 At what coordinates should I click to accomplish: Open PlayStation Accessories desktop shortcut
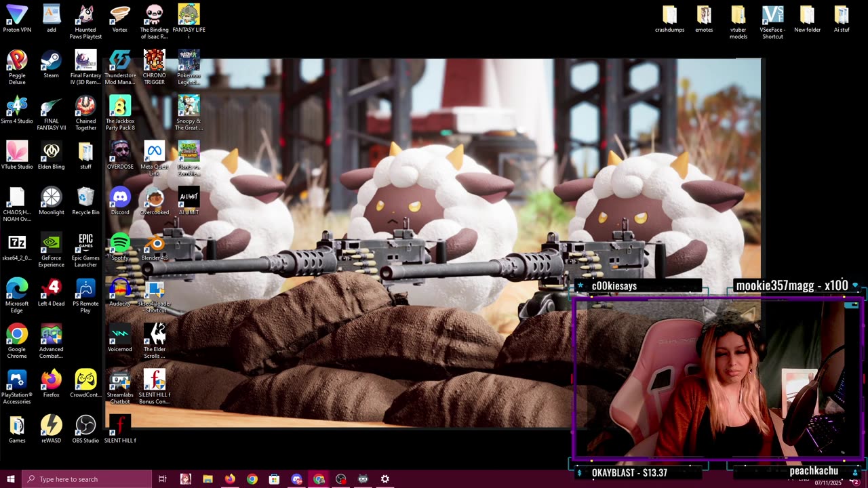[17, 388]
